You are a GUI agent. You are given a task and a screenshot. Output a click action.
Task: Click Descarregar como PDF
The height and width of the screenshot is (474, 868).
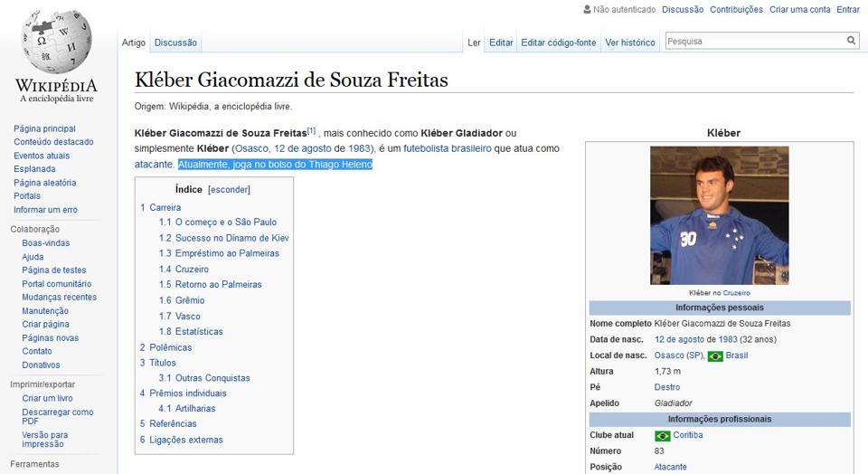[x=58, y=416]
